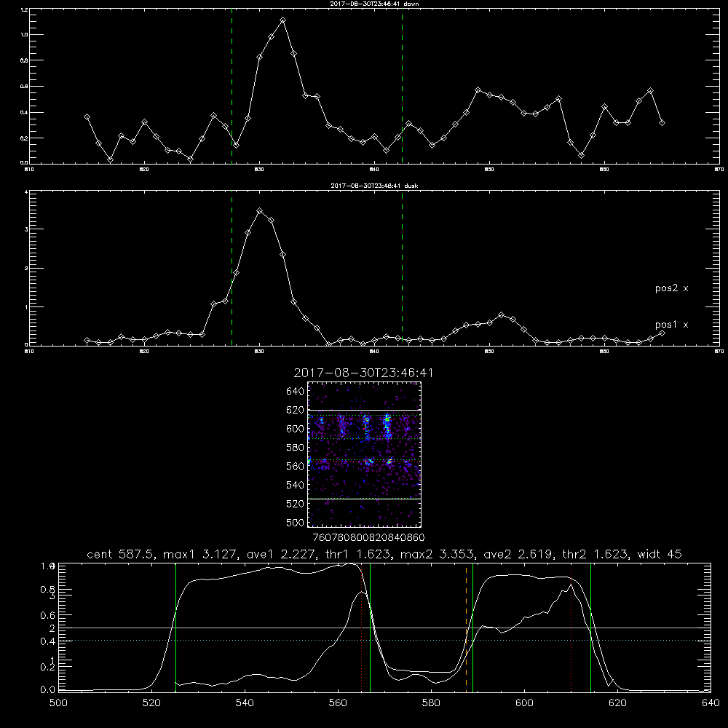Click the red dotted line near 610 in the bottom plot
The image size is (728, 728).
point(571,628)
